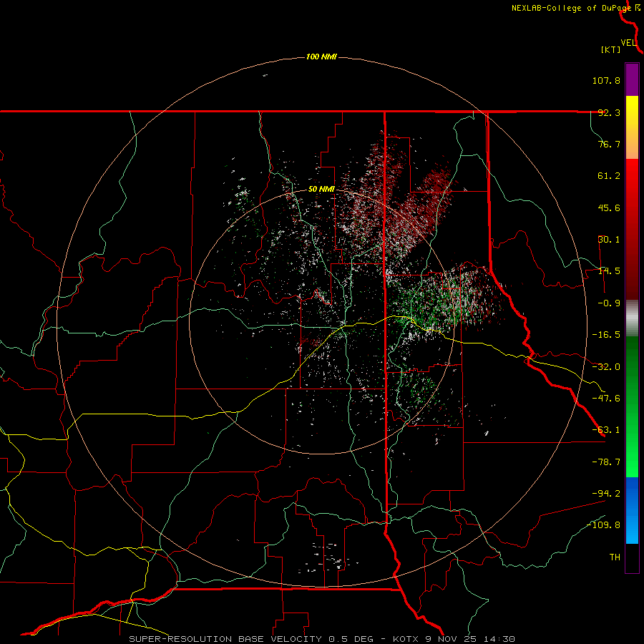Click the purple segment of color bar
Viewport: 644px width, 644px height.
pos(632,79)
